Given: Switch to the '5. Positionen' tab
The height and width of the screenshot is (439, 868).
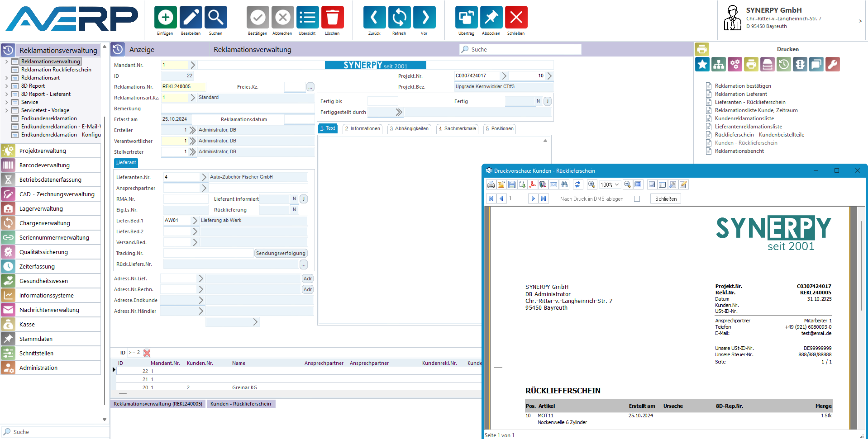Looking at the screenshot, I should coord(500,129).
